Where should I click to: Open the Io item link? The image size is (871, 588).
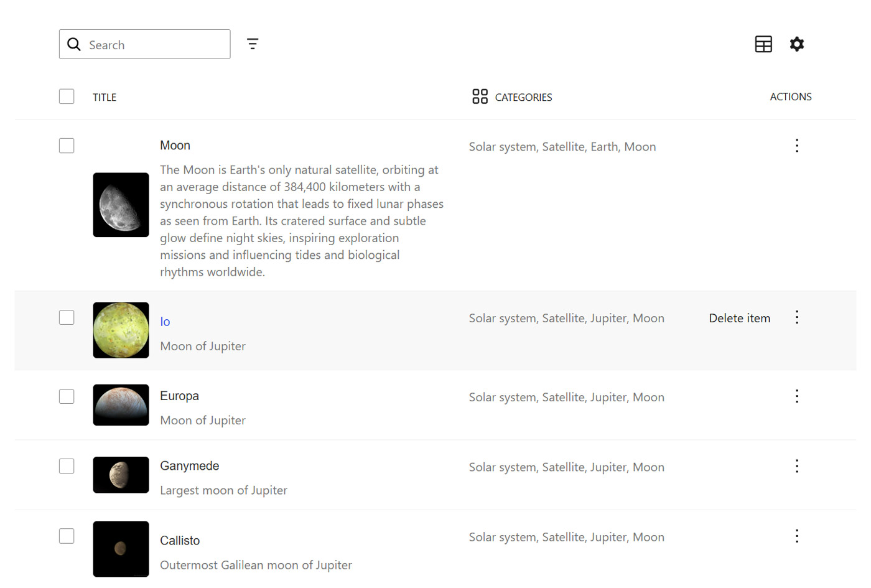tap(164, 321)
